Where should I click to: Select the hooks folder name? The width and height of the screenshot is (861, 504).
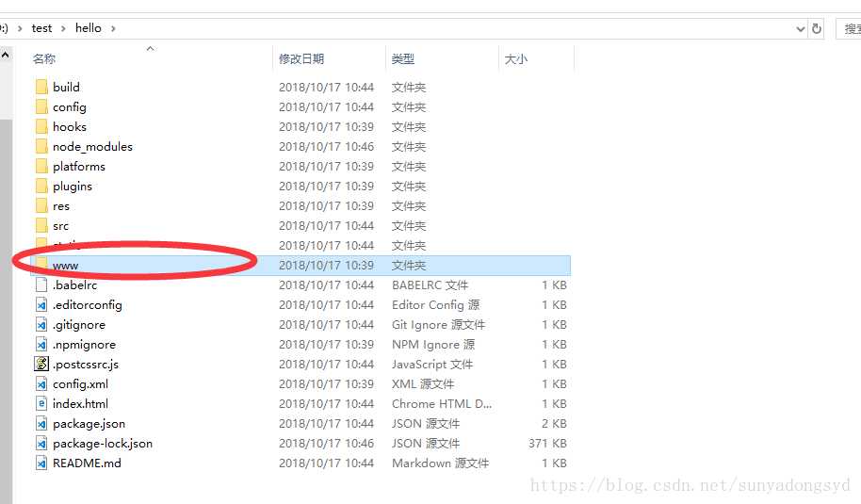[x=70, y=126]
